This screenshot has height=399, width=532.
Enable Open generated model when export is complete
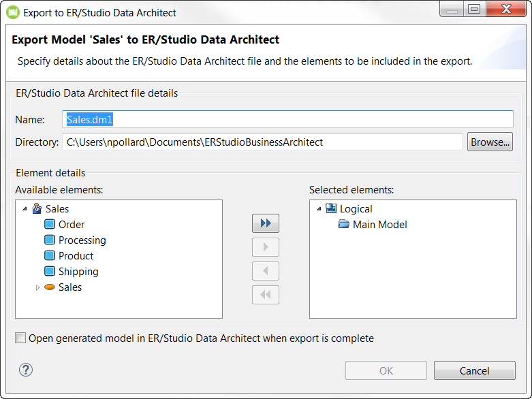click(20, 338)
